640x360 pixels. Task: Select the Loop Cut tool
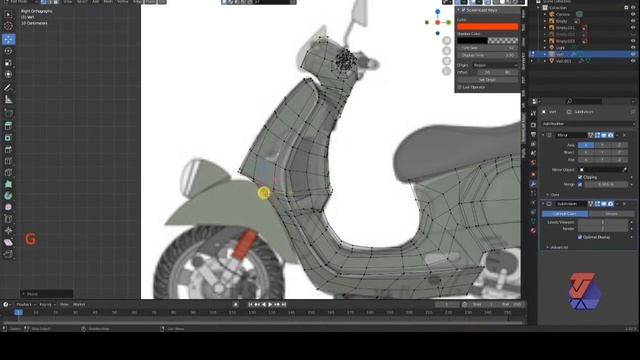(x=8, y=161)
